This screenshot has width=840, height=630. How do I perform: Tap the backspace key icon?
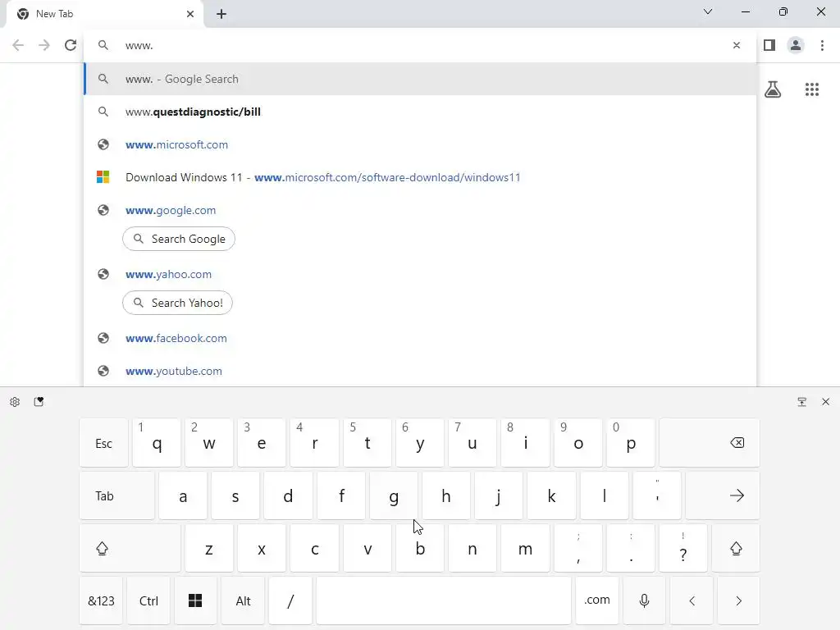pos(710,443)
